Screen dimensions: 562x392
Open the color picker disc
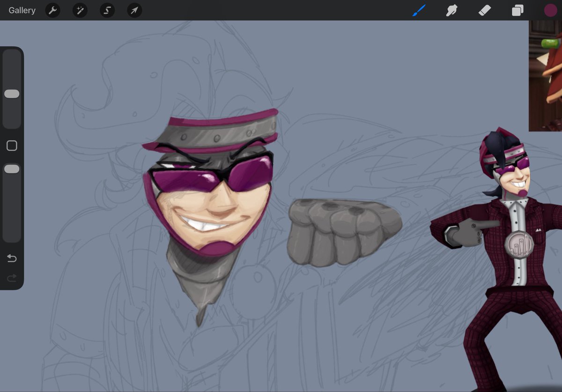coord(550,9)
